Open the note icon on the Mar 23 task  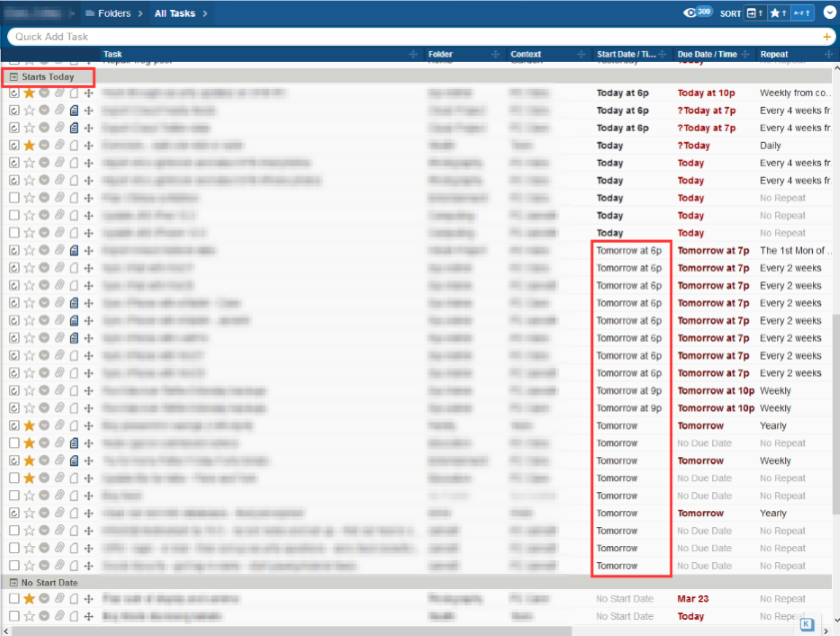(74, 599)
